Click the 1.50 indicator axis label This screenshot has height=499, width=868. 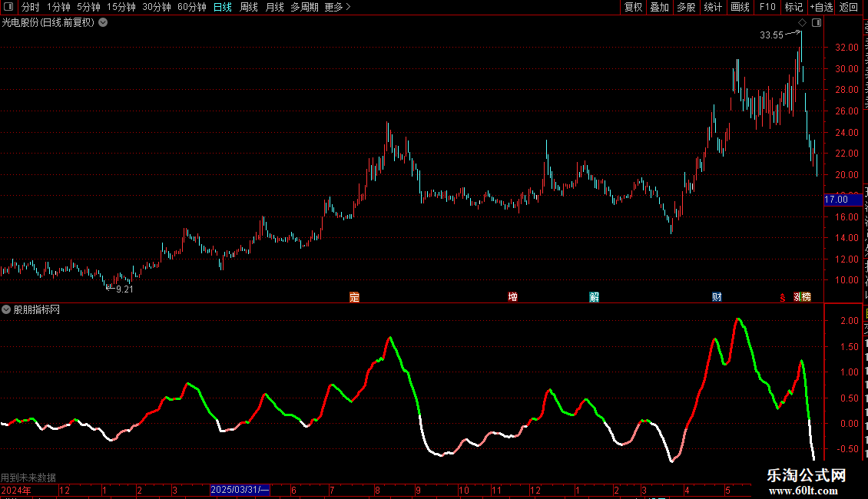[849, 347]
